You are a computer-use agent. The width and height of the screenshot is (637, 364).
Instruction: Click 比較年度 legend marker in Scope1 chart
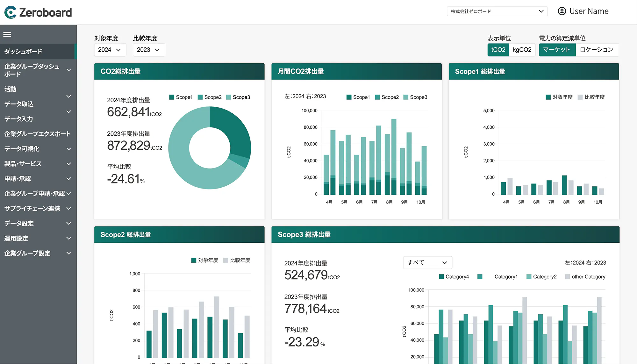(x=580, y=97)
